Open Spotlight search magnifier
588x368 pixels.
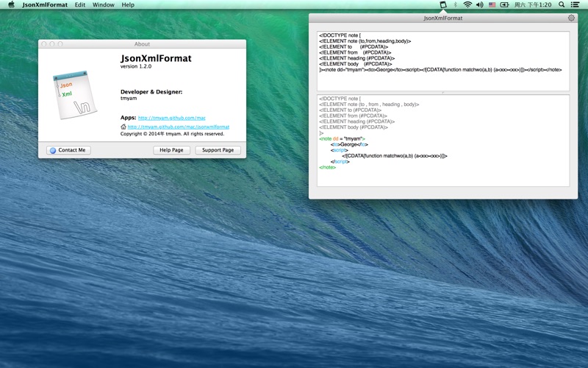click(562, 4)
